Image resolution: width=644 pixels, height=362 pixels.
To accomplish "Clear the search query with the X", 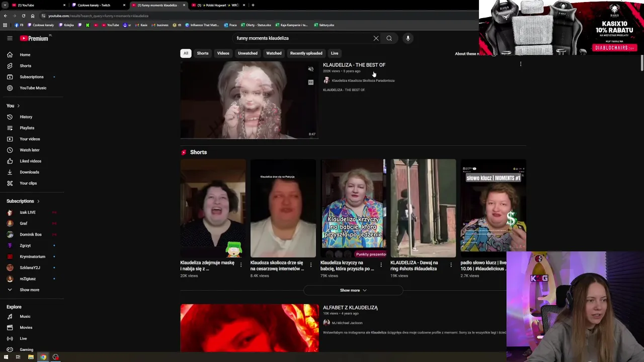I will tap(376, 38).
